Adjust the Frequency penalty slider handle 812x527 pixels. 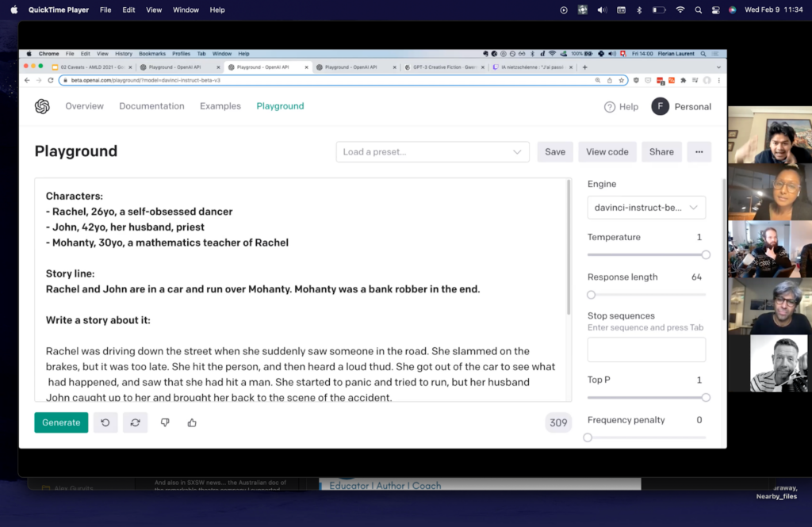(x=588, y=437)
